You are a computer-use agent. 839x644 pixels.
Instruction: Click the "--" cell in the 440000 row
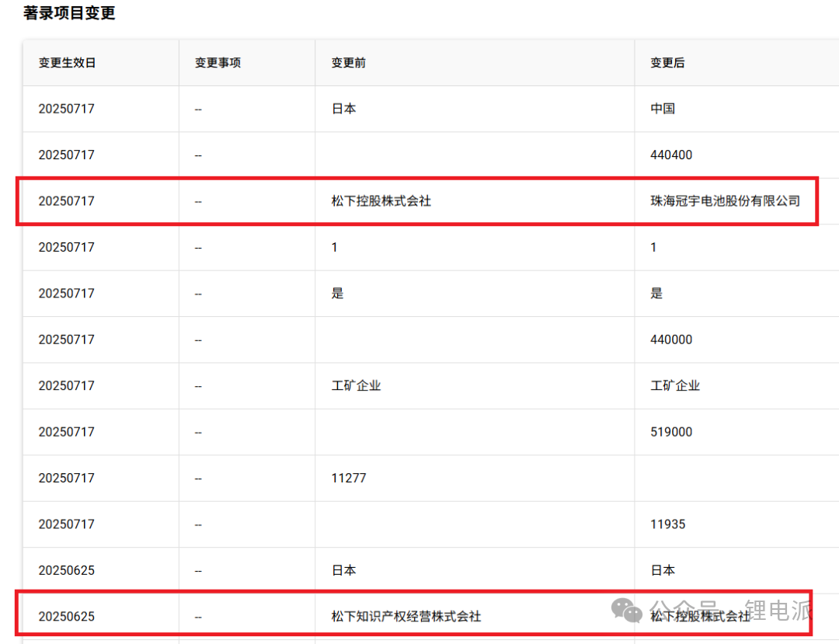tap(198, 340)
